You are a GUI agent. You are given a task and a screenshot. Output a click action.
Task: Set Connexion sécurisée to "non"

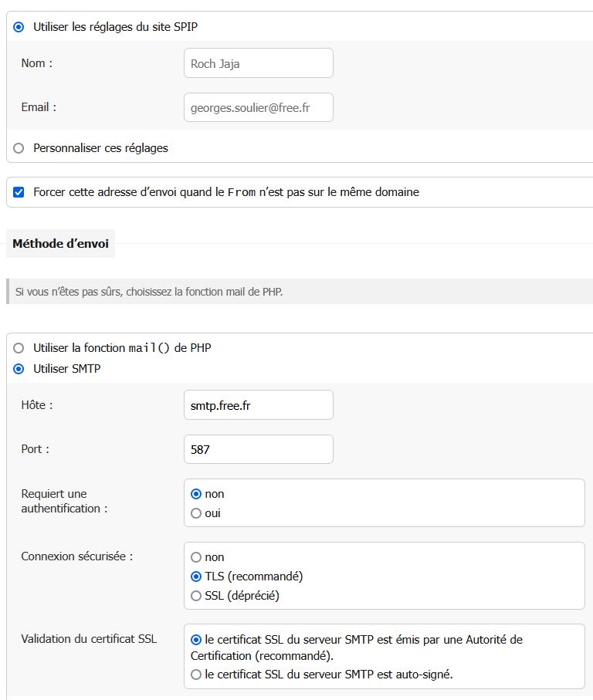click(196, 557)
